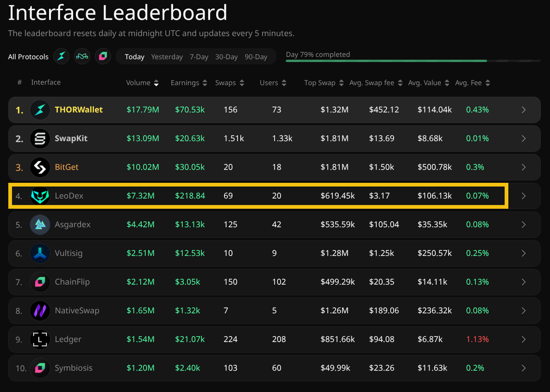The width and height of the screenshot is (550, 392).
Task: Expand the NativeSwap row chevron
Action: point(524,311)
